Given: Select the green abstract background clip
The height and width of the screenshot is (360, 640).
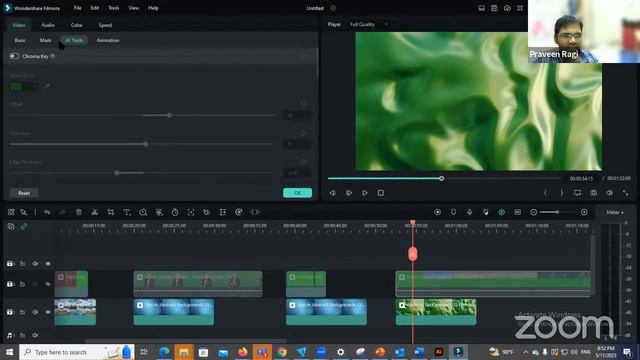Looking at the screenshot, I should point(436,312).
